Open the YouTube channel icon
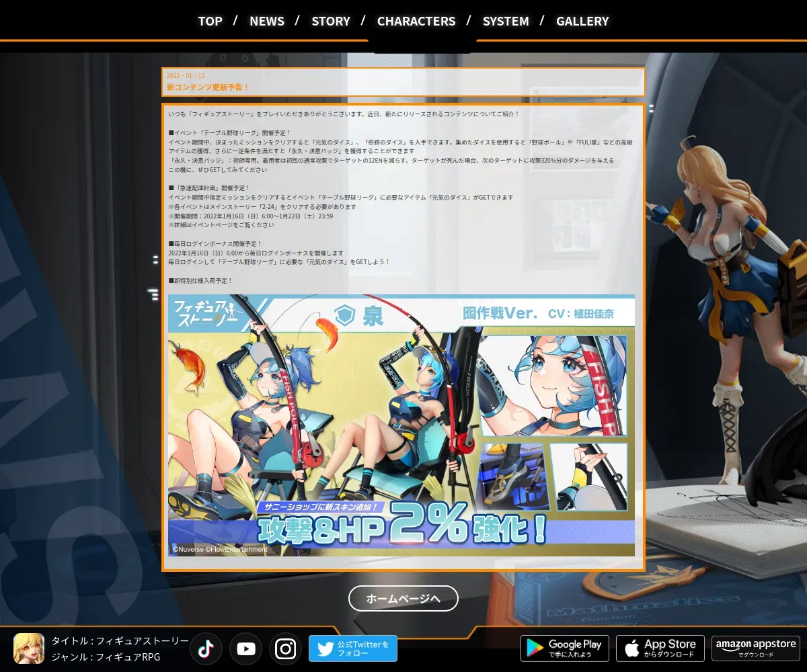This screenshot has height=672, width=807. coord(245,648)
